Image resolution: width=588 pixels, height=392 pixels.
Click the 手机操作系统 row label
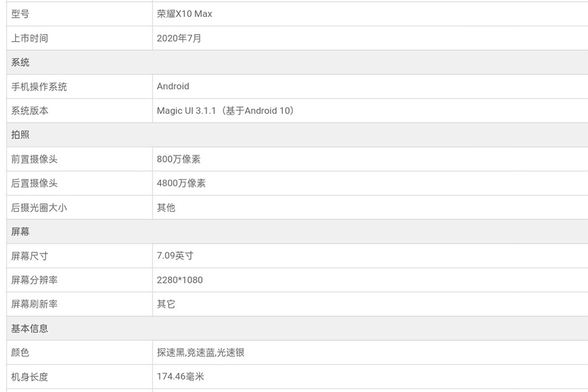click(x=39, y=86)
